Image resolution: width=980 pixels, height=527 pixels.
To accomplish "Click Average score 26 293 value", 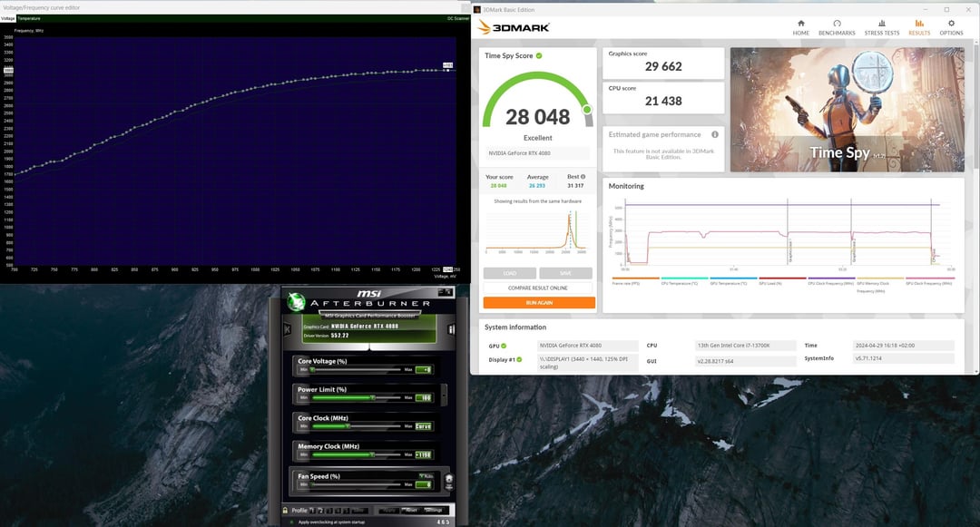I will click(x=537, y=185).
